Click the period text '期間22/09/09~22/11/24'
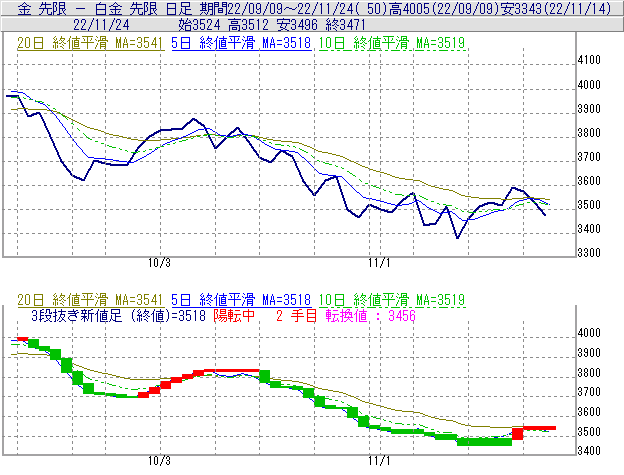624x475 pixels. pyautogui.click(x=276, y=8)
